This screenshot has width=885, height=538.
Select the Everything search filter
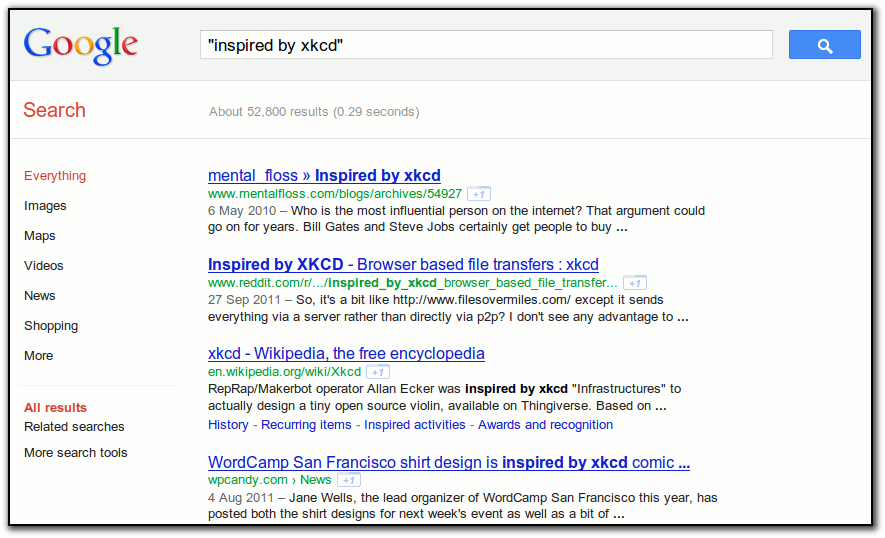(x=55, y=176)
